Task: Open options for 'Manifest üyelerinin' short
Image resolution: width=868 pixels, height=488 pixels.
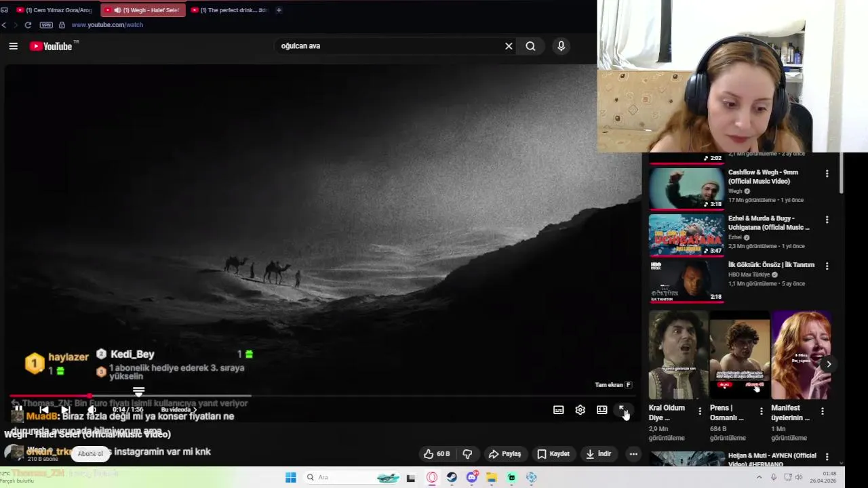Action: coord(823,411)
